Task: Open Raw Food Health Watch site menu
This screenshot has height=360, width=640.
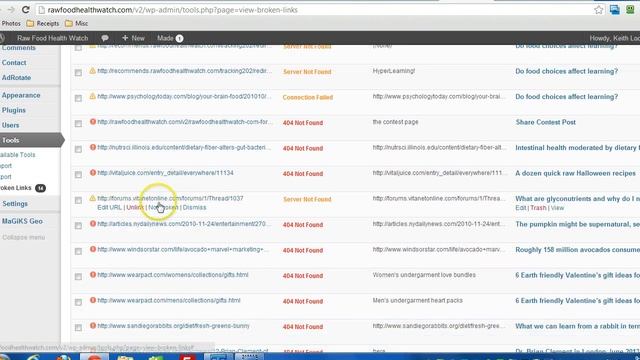Action: click(52, 38)
